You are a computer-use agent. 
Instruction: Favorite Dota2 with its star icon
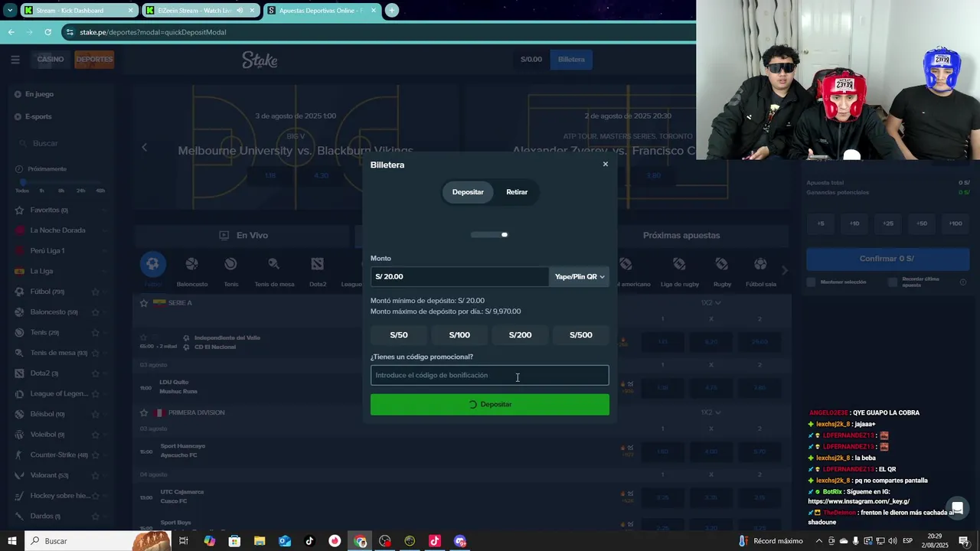pos(96,373)
